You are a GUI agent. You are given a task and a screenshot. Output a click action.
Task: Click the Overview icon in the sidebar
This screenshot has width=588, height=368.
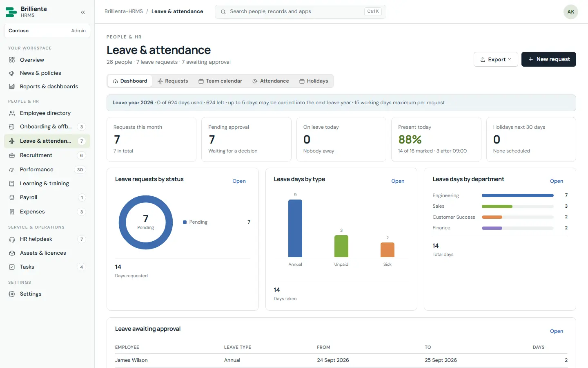pyautogui.click(x=12, y=60)
